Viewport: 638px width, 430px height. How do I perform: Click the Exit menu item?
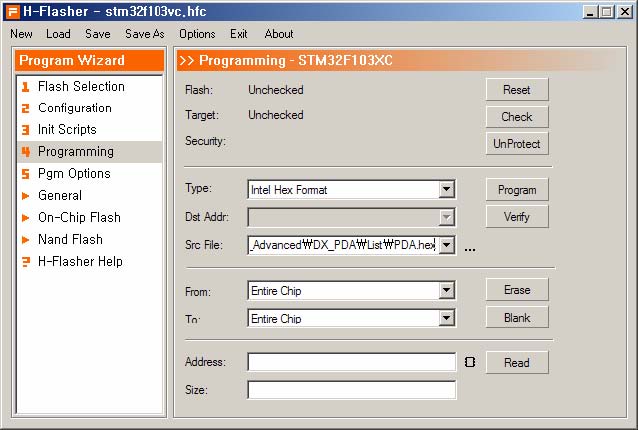pos(238,34)
